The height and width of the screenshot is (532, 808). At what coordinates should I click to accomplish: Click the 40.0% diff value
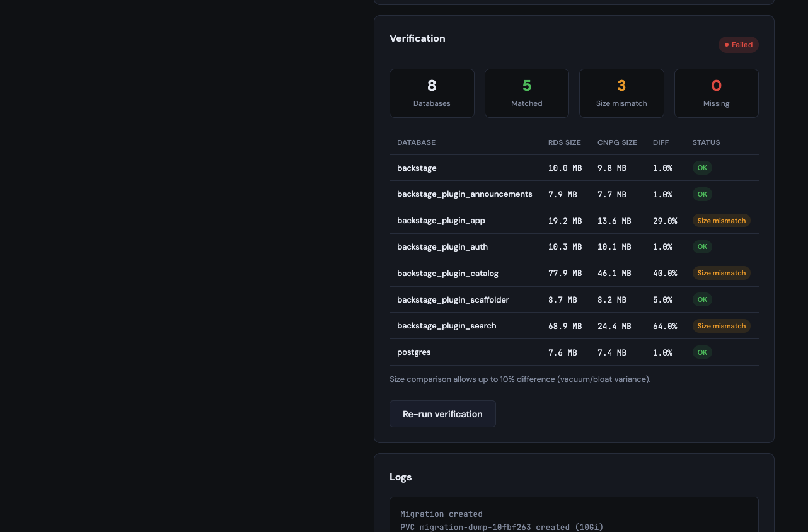pos(665,274)
